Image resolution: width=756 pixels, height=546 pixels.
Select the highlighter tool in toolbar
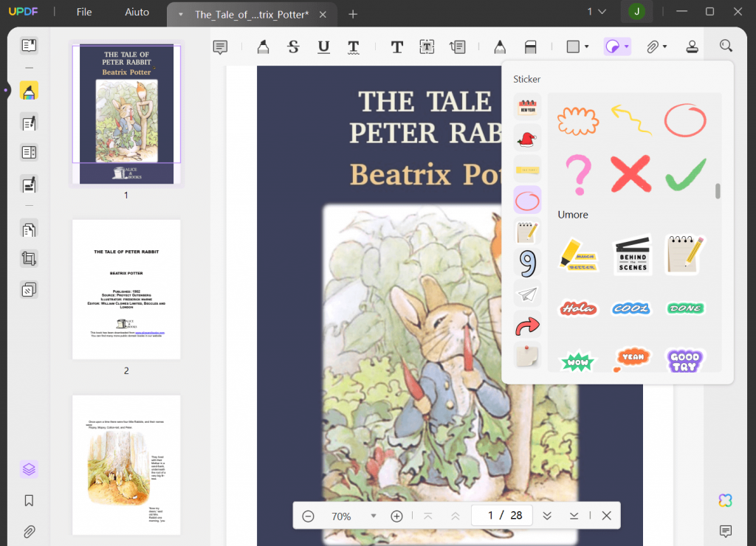coord(264,46)
